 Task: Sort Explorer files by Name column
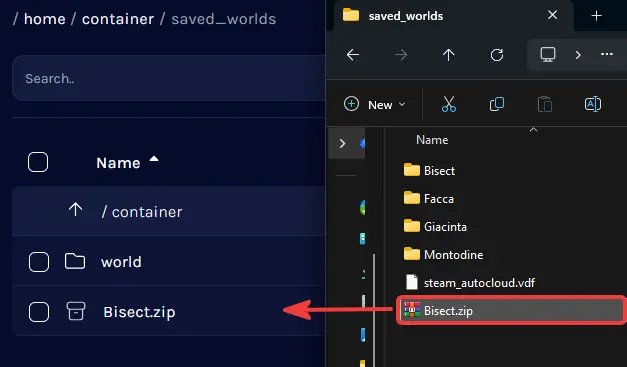(432, 140)
